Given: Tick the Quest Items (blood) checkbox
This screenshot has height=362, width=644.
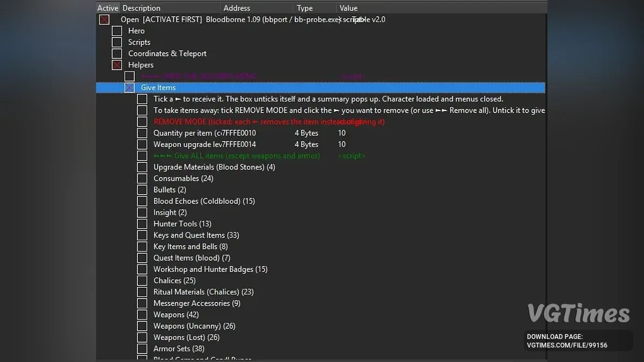Looking at the screenshot, I should click(x=142, y=258).
